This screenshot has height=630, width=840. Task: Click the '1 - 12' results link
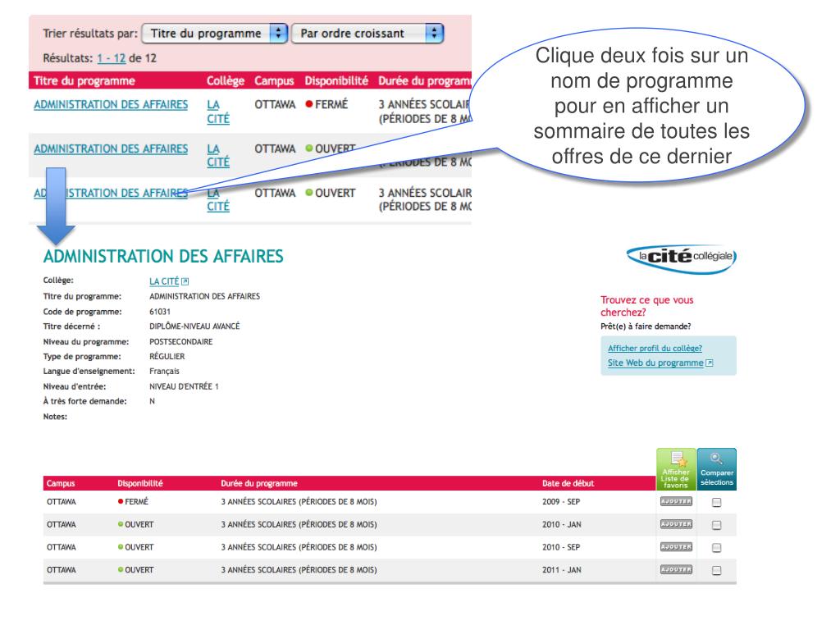point(112,58)
